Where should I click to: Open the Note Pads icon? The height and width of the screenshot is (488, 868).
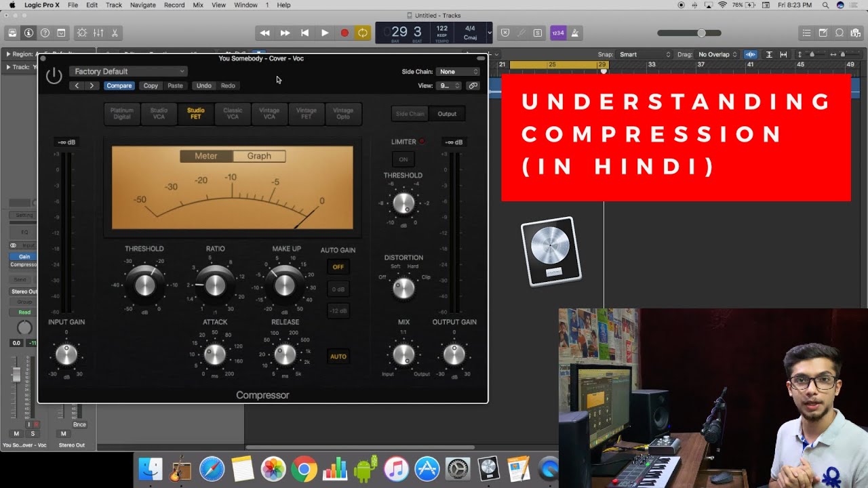823,33
